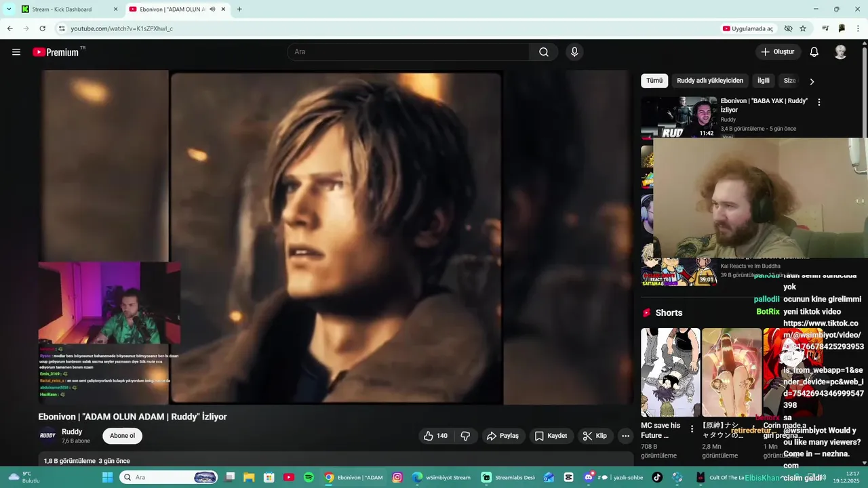
Task: Open the YouTube hamburger guide menu
Action: pos(16,52)
